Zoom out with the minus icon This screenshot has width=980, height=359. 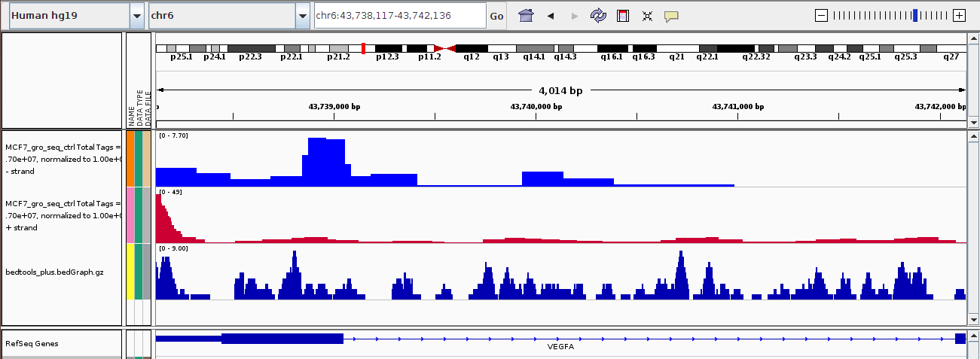pyautogui.click(x=822, y=15)
